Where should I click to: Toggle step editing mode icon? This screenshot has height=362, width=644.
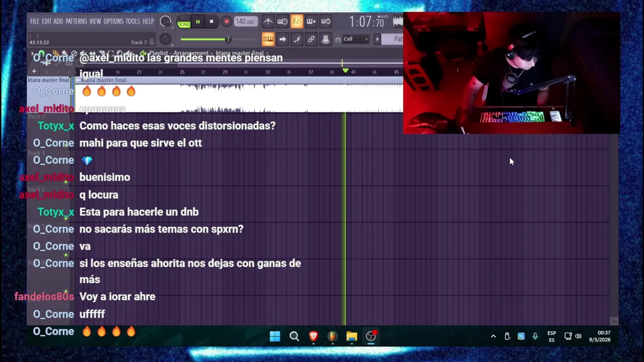click(297, 39)
